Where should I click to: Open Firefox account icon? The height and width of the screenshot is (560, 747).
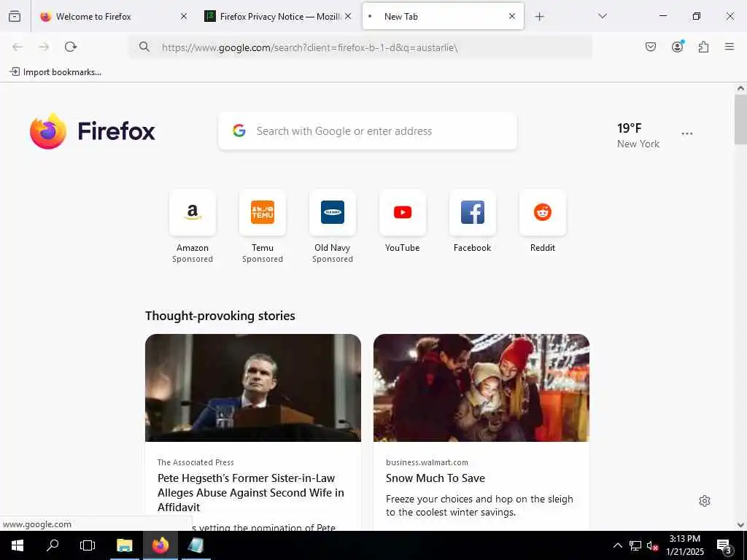(x=678, y=47)
